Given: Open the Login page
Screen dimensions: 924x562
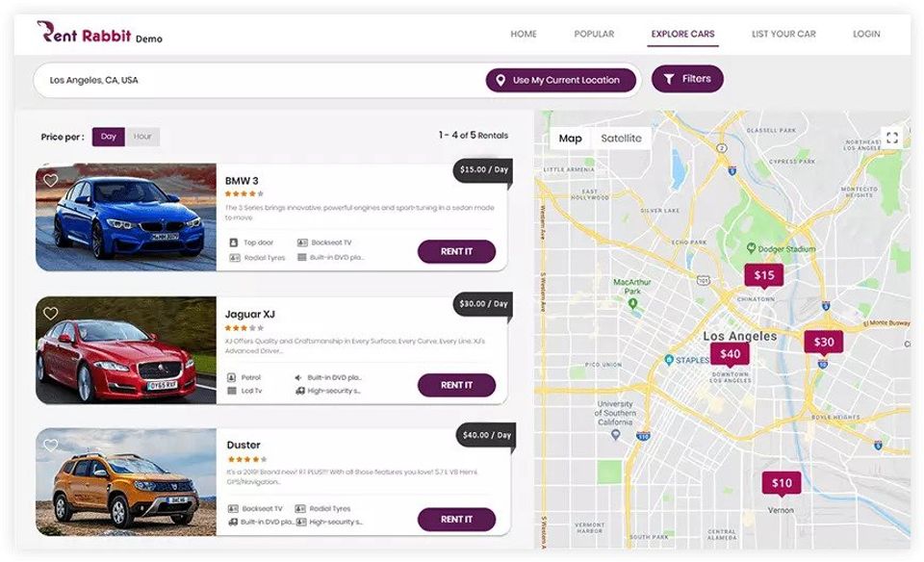Looking at the screenshot, I should [866, 35].
